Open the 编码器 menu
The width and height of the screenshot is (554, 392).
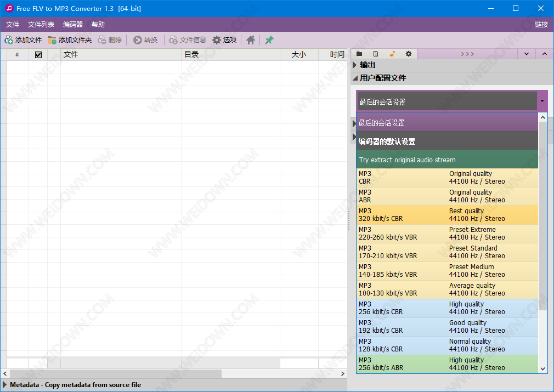73,24
